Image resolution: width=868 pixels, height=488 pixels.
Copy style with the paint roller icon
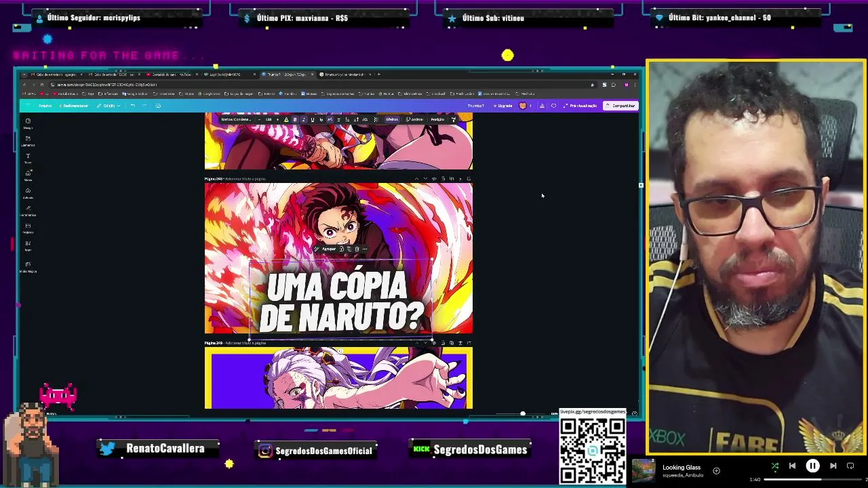click(x=454, y=119)
